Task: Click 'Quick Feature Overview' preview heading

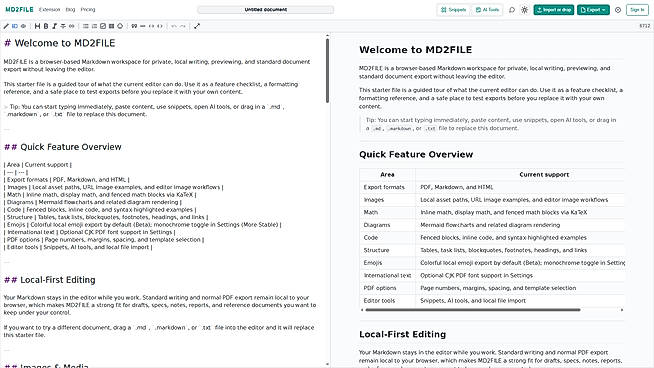Action: click(416, 154)
